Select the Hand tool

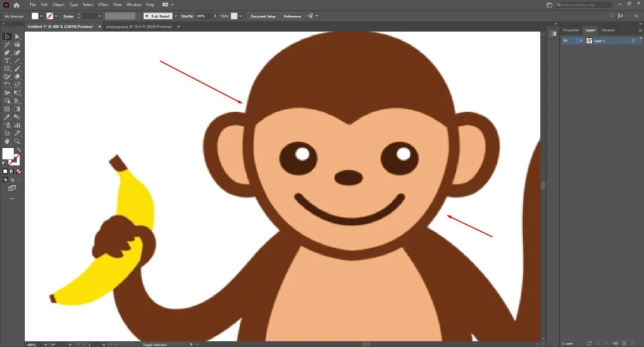tap(7, 141)
